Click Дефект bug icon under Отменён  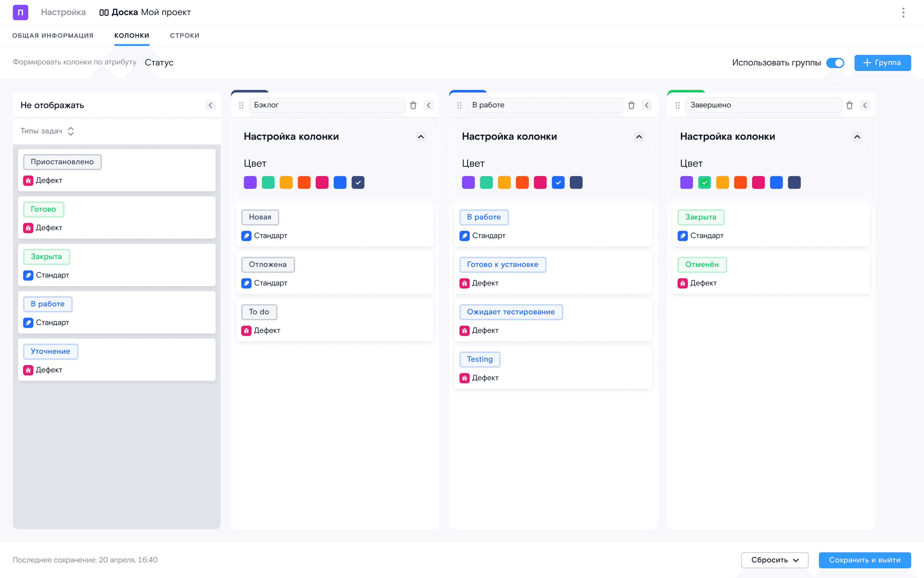[x=683, y=283]
